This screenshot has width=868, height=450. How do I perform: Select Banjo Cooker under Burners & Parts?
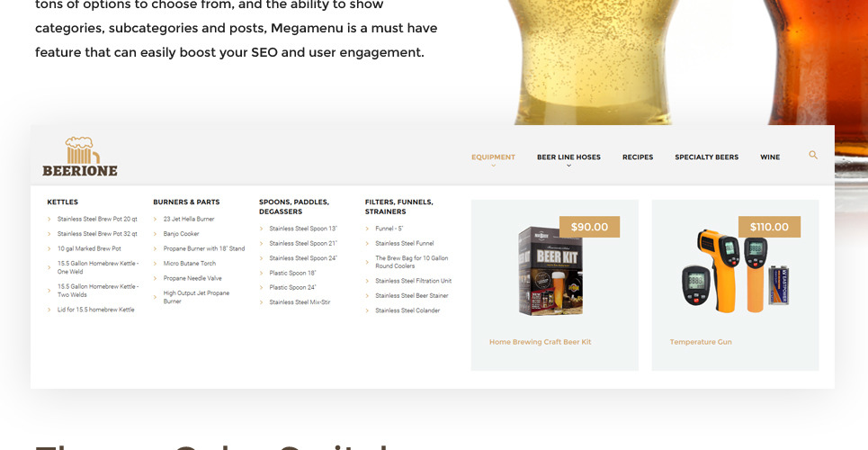[181, 234]
